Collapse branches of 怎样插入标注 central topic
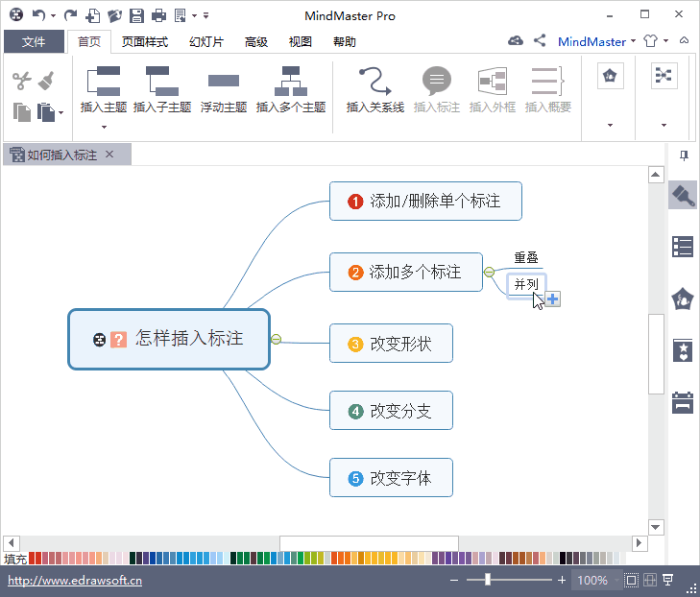Screen dimensions: 700x597 (277, 340)
